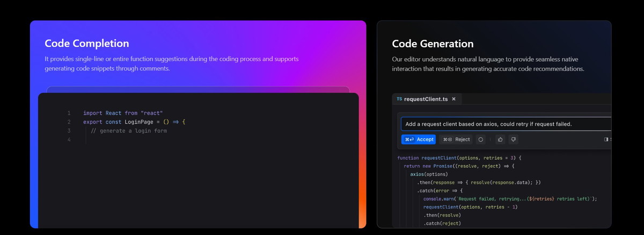Screen dimensions: 644x235
Task: Click the export const LoginPage line
Action: (x=134, y=122)
